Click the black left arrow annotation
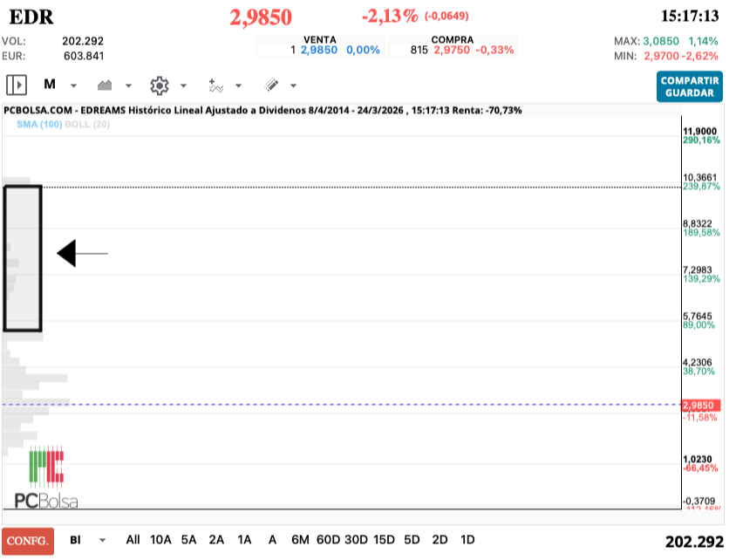 pos(82,254)
